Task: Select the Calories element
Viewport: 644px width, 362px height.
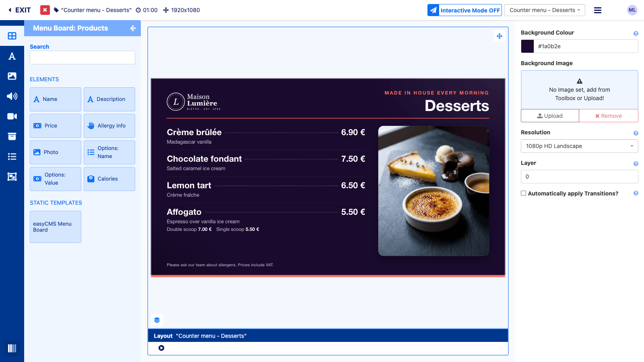Action: [109, 179]
